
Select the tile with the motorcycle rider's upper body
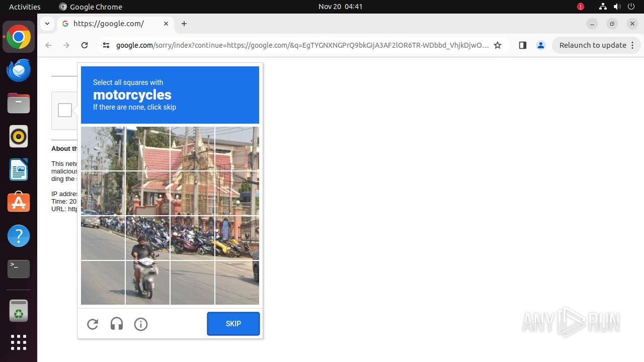click(147, 238)
